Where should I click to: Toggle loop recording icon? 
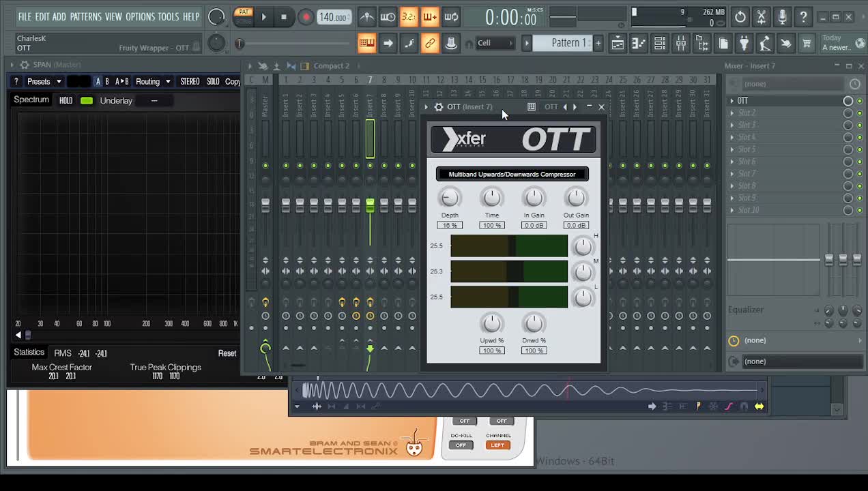pos(451,16)
